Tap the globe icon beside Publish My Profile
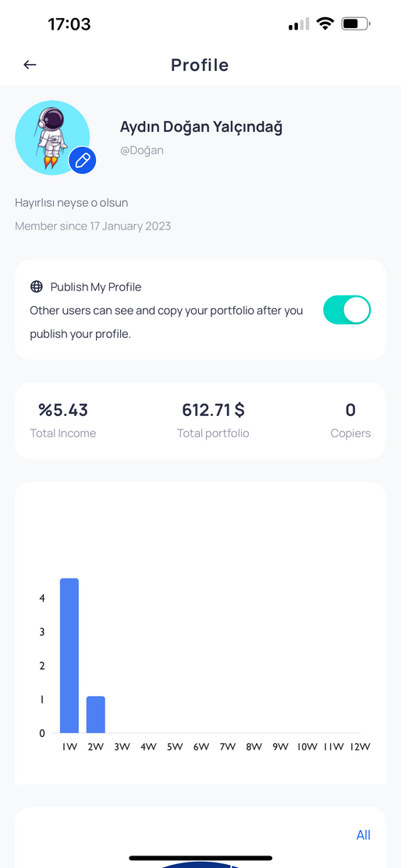 37,286
